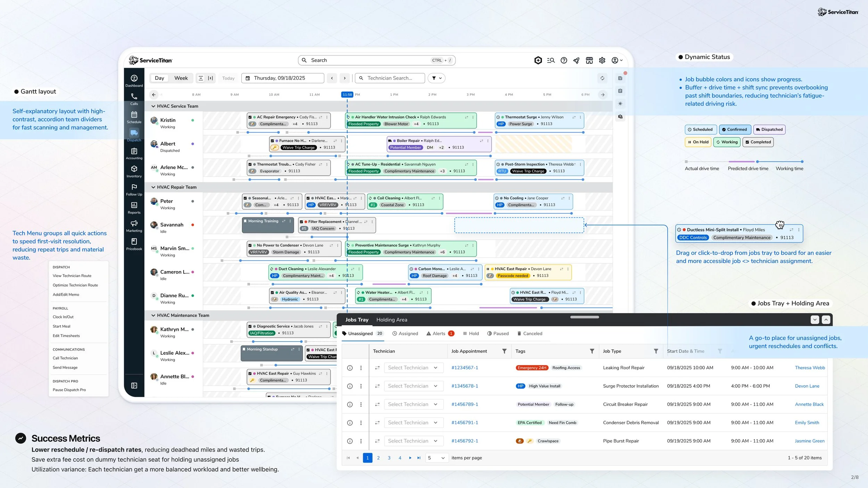This screenshot has height=488, width=868.
Task: Open Select Technician dropdown for job #1456792-1
Action: coord(414,441)
